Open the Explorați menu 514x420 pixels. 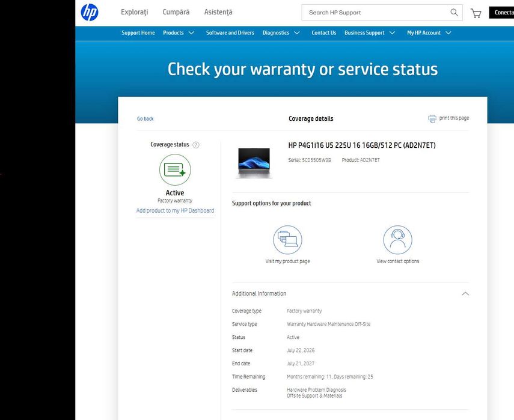[135, 12]
